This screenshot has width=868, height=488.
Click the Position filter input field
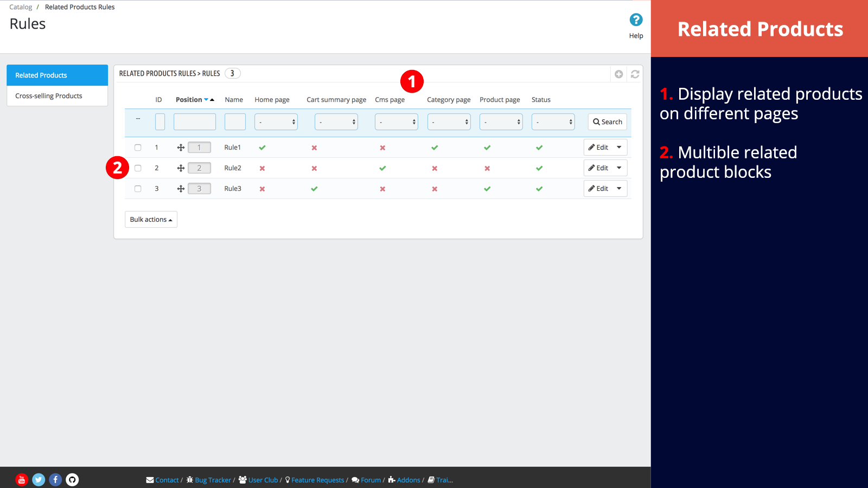tap(195, 122)
